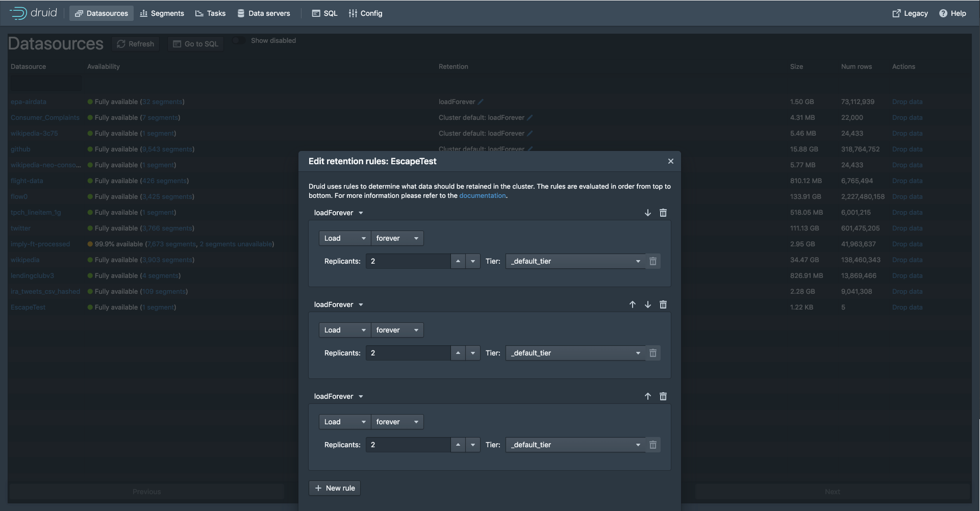Open the Datasources tab

[x=102, y=13]
